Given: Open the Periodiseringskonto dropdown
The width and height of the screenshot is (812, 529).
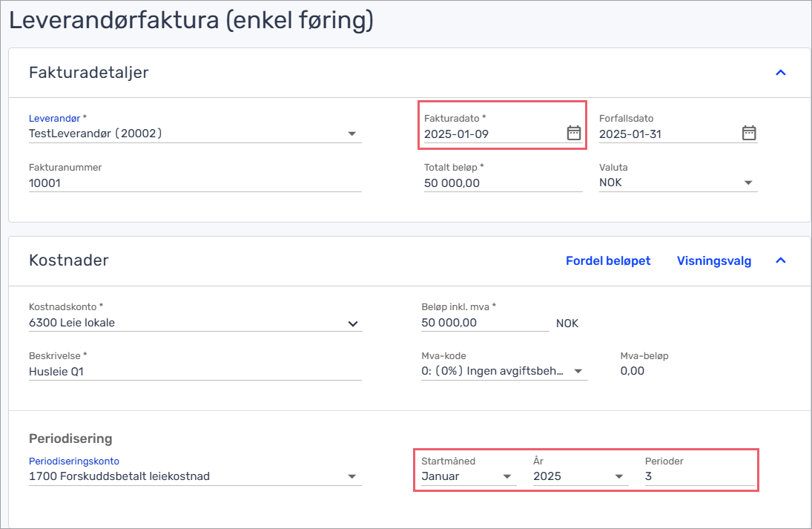Looking at the screenshot, I should click(351, 476).
